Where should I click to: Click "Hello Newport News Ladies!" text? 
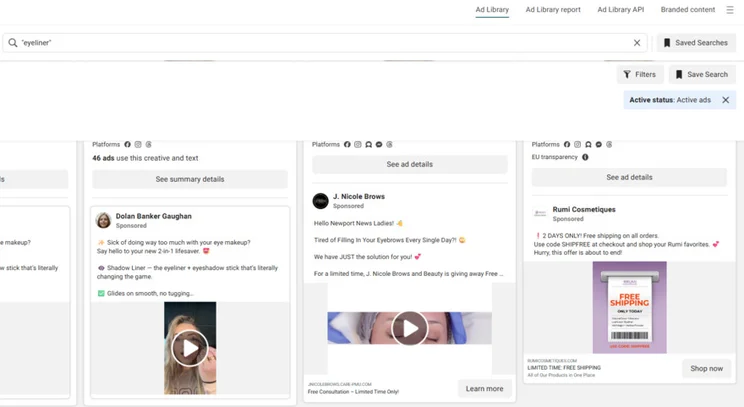(x=354, y=223)
